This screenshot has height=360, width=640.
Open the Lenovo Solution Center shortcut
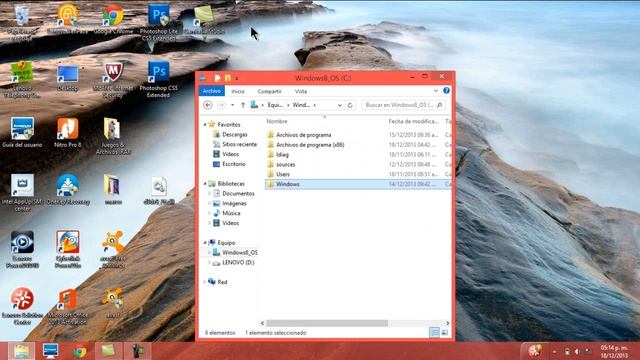(x=22, y=306)
